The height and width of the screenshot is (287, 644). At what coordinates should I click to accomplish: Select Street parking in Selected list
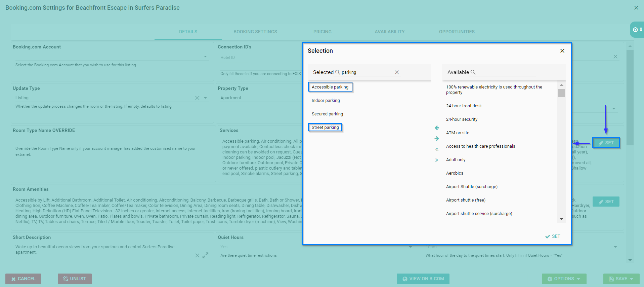click(325, 128)
